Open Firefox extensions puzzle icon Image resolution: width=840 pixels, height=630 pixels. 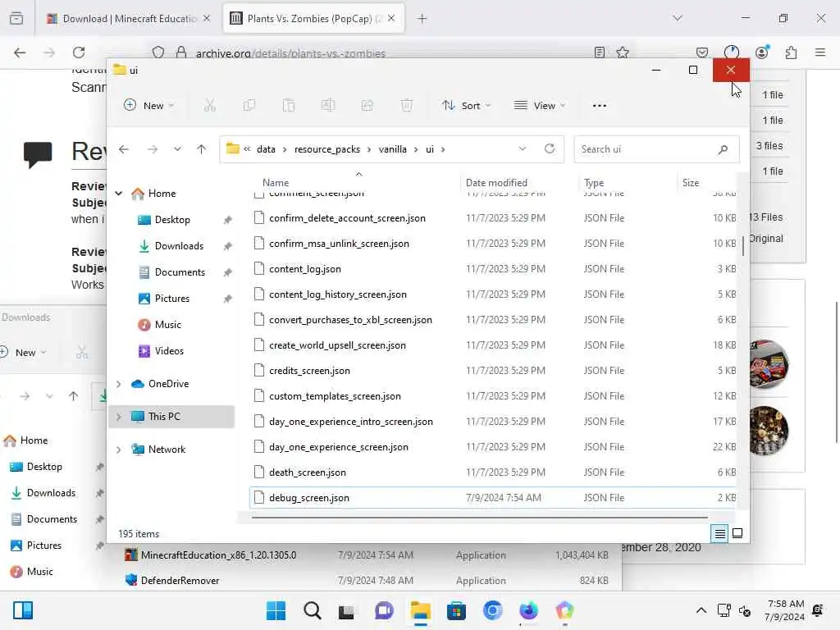(x=791, y=52)
